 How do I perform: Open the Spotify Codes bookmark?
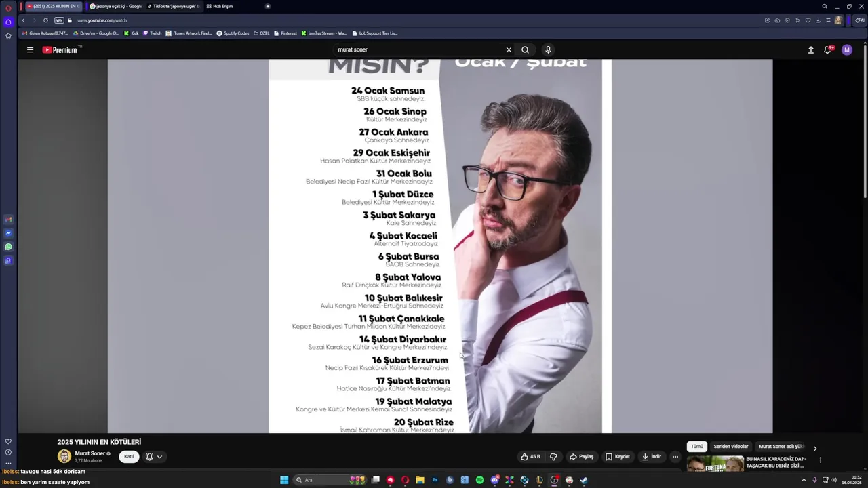pos(233,33)
